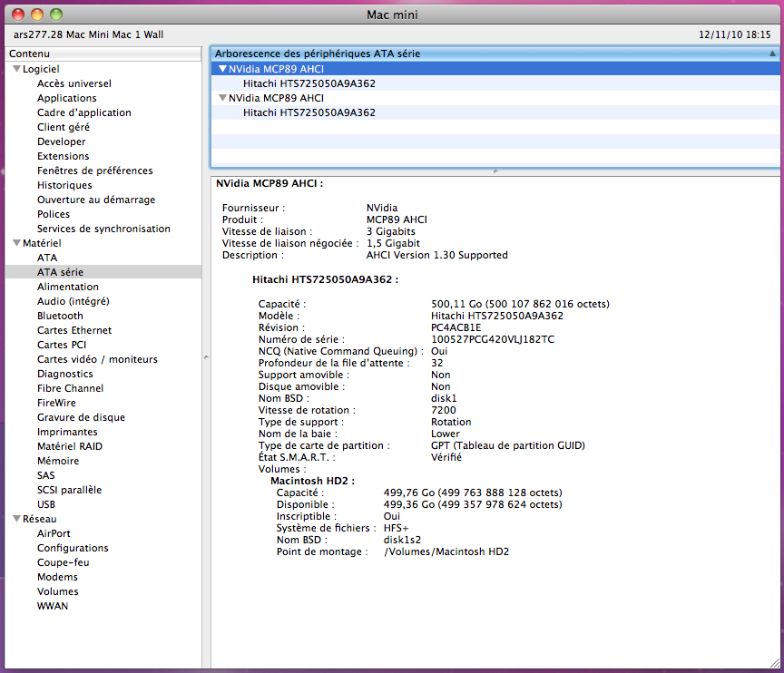Image resolution: width=784 pixels, height=673 pixels.
Task: Click "GPT (Tableau de partition GUID)" value
Action: [x=508, y=445]
